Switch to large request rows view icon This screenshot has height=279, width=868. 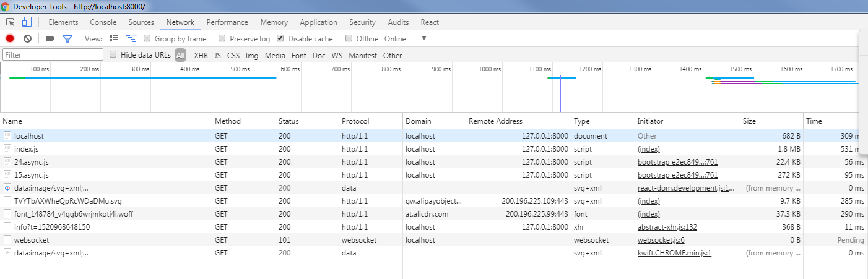pyautogui.click(x=114, y=38)
